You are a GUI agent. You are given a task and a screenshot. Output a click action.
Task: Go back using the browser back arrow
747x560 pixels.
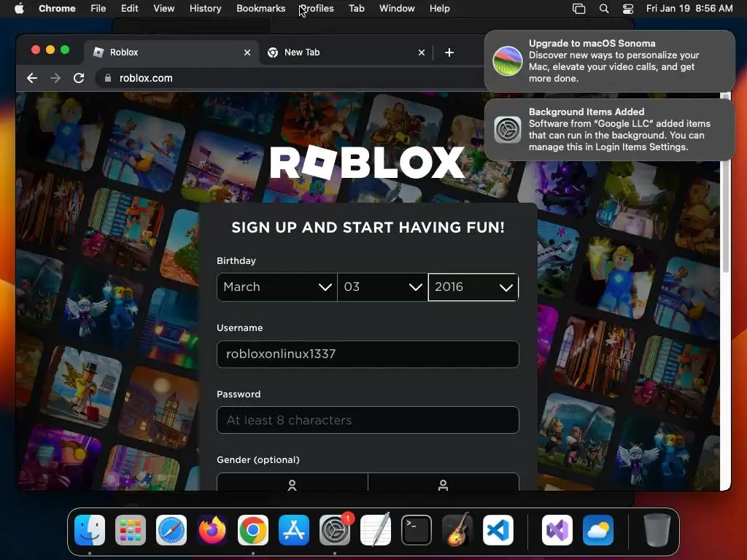point(32,78)
